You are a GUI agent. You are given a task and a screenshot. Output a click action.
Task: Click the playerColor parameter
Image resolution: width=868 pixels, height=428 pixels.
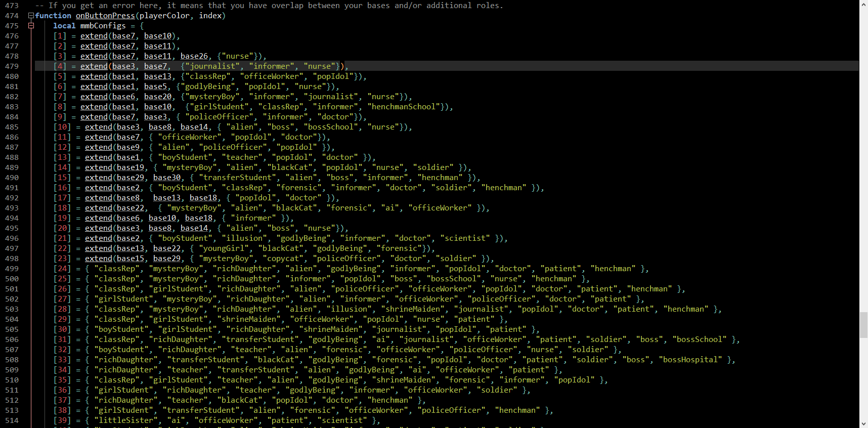click(164, 16)
